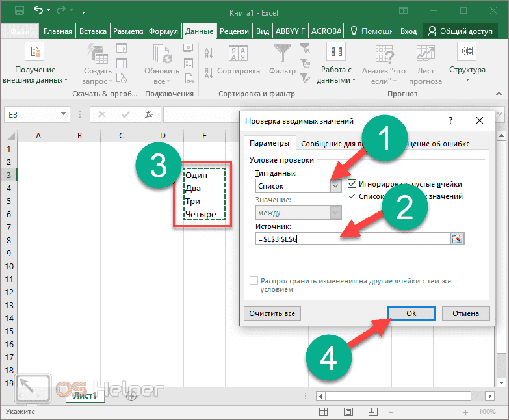Viewport: 509px width, 420px height.
Task: Open the Главная ribbon tab
Action: pos(58,31)
